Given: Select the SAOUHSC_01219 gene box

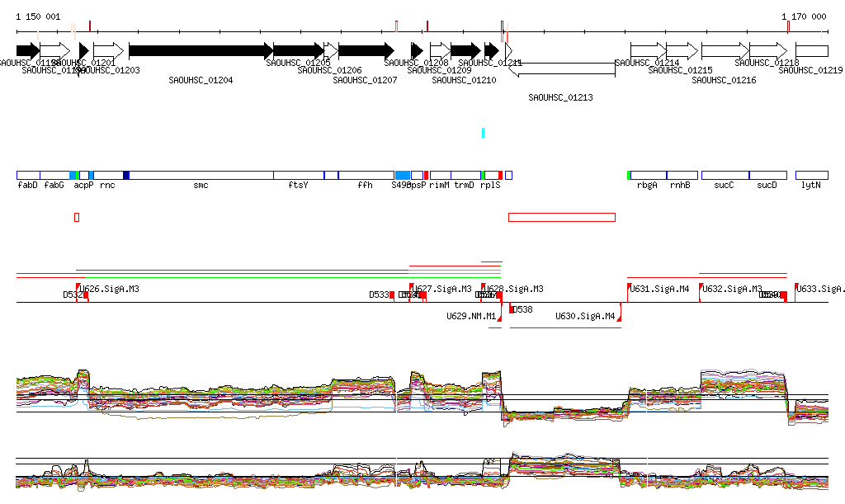Looking at the screenshot, I should [x=811, y=51].
